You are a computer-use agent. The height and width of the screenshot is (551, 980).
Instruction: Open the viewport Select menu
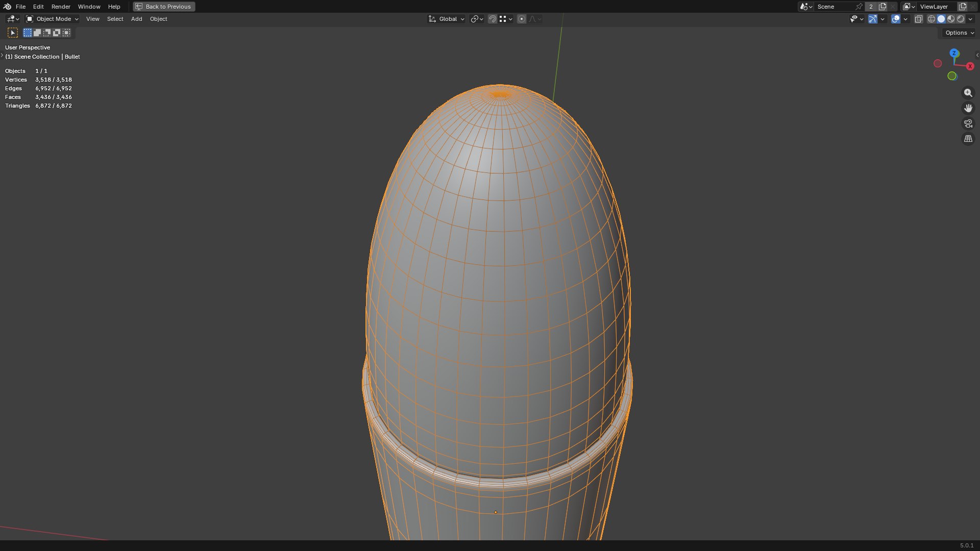(x=115, y=19)
